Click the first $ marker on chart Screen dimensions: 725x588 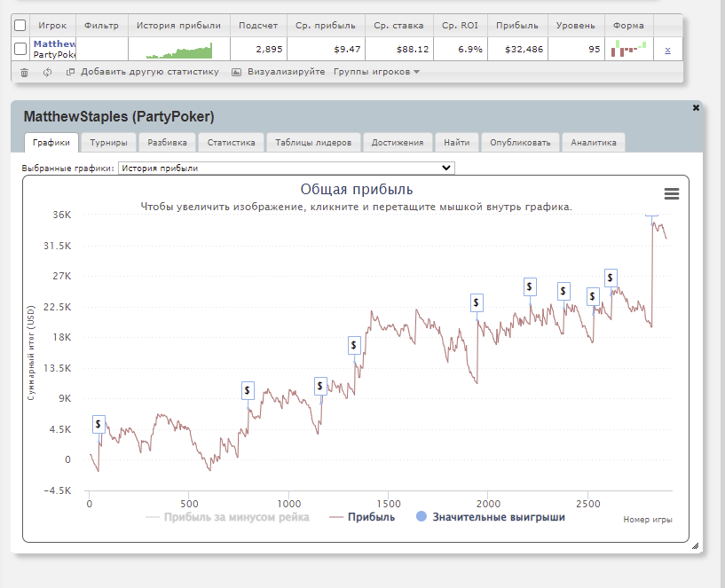[x=99, y=424]
